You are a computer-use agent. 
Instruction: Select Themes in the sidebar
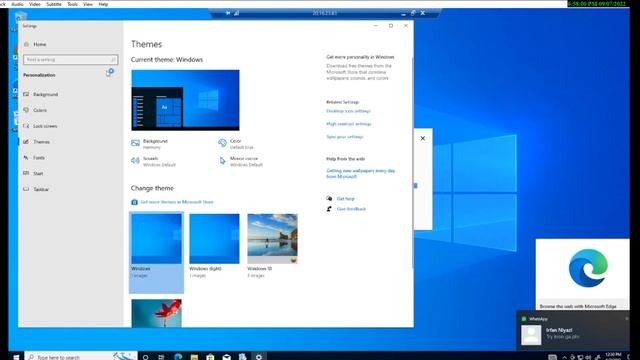tap(41, 142)
